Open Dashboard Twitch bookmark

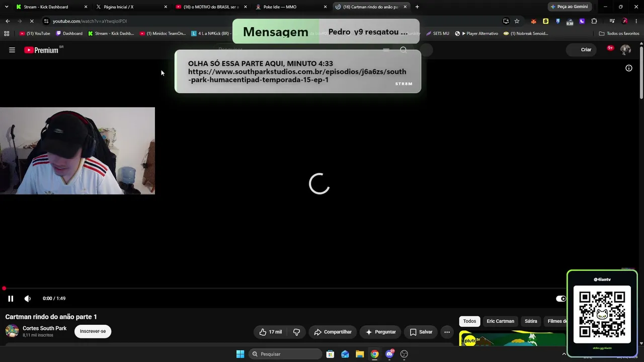(x=69, y=34)
